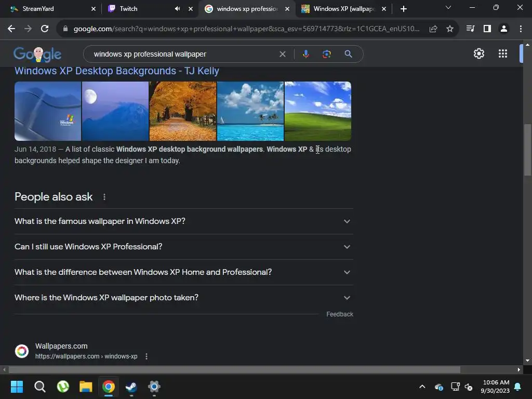532x399 pixels.
Task: Close the Windows XP (wallpaper) tab
Action: coord(384,9)
